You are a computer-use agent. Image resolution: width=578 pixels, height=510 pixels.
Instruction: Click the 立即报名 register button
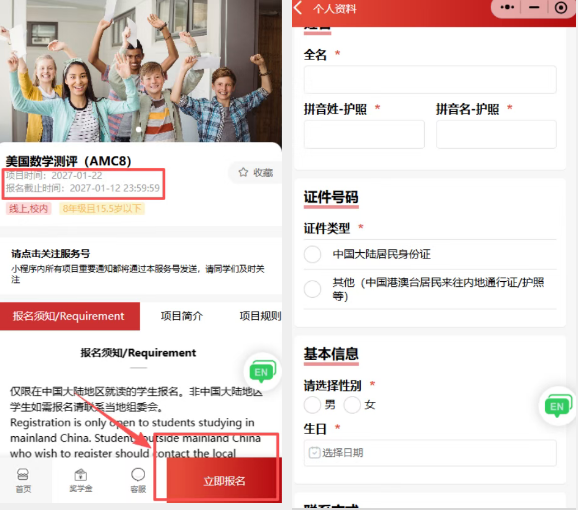click(224, 481)
